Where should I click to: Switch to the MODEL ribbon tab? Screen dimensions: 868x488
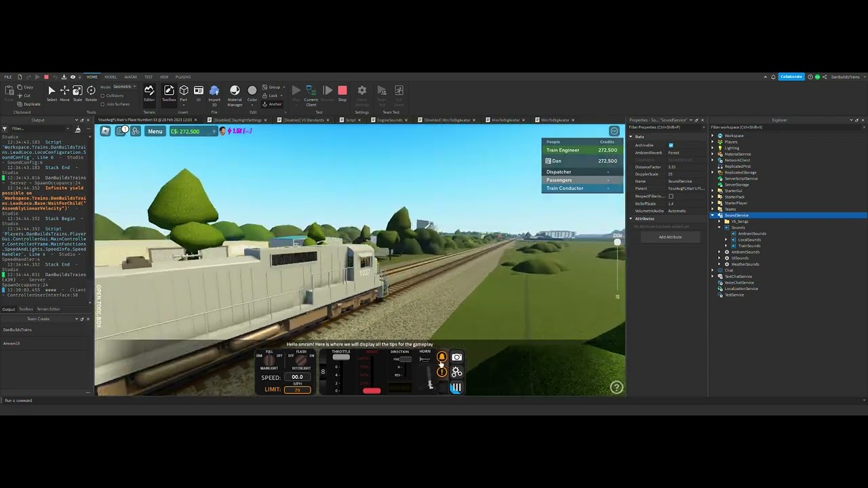tap(111, 77)
